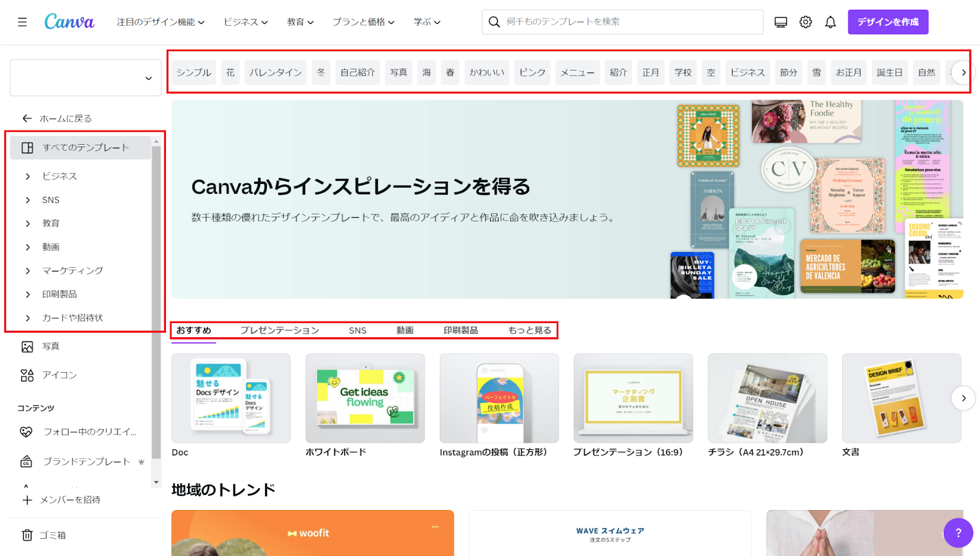Image resolution: width=980 pixels, height=556 pixels.
Task: Open the ブランドテンプレート brand templates item
Action: click(86, 462)
